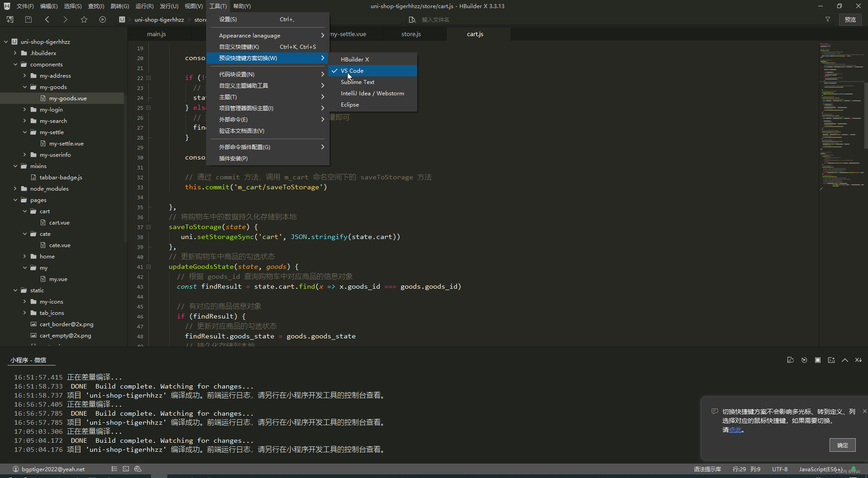Viewport: 868px width, 478px height.
Task: Click the save file toolbar icon
Action: pos(28,19)
